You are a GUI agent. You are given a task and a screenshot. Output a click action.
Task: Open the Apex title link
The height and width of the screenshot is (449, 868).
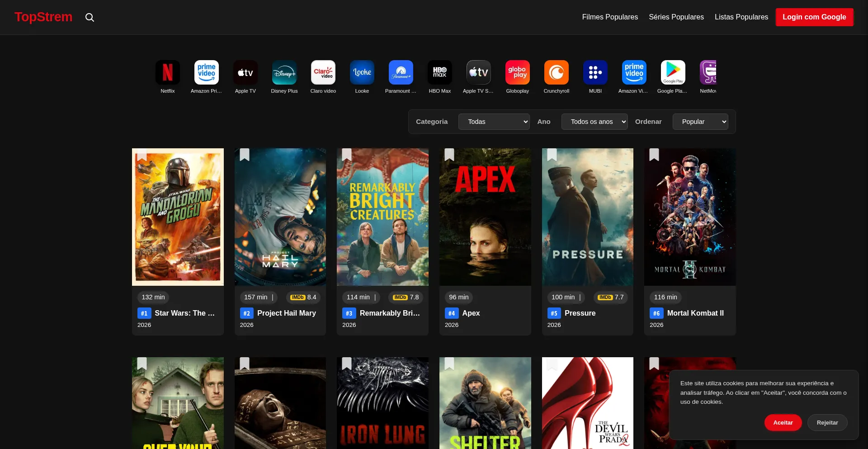(471, 313)
